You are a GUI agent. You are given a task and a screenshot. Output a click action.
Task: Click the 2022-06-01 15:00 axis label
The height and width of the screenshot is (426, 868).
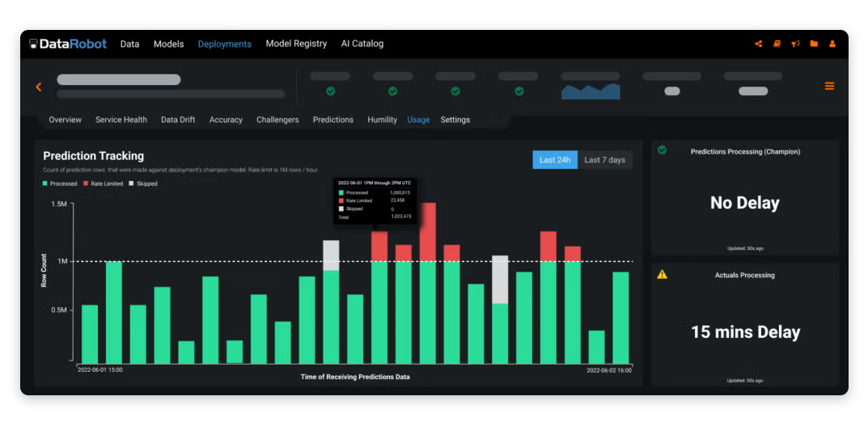click(100, 369)
